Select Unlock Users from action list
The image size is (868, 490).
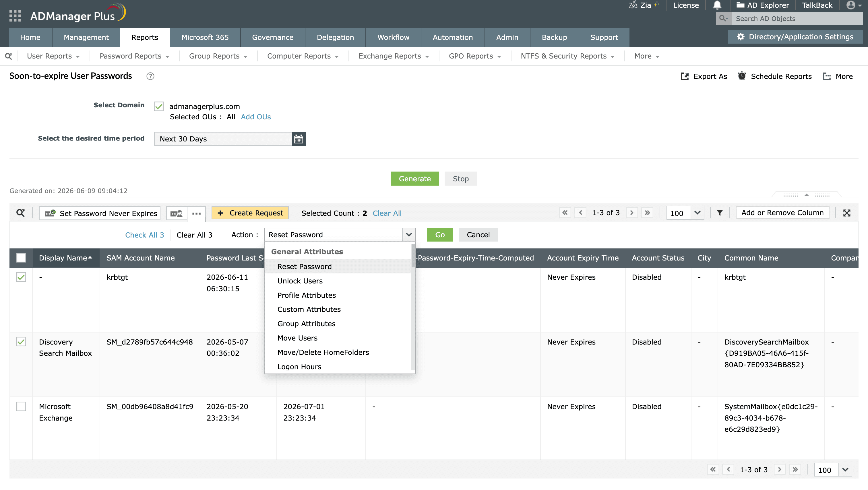338,281
